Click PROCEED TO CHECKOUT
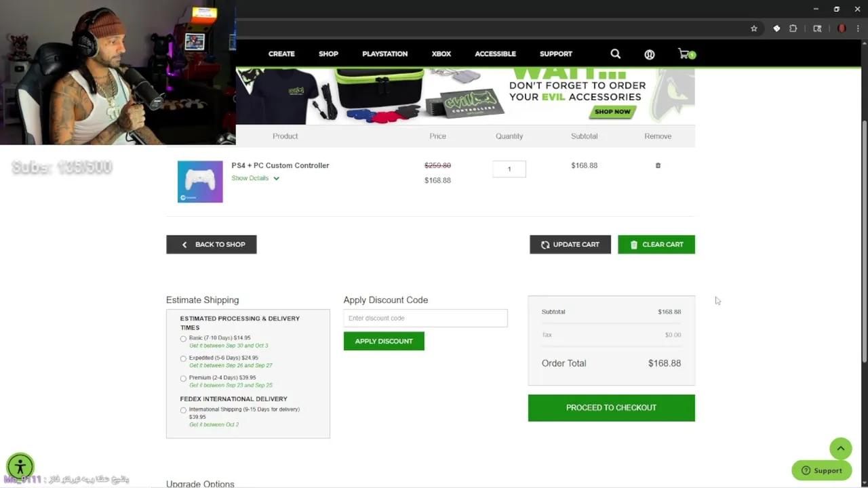 click(x=612, y=408)
